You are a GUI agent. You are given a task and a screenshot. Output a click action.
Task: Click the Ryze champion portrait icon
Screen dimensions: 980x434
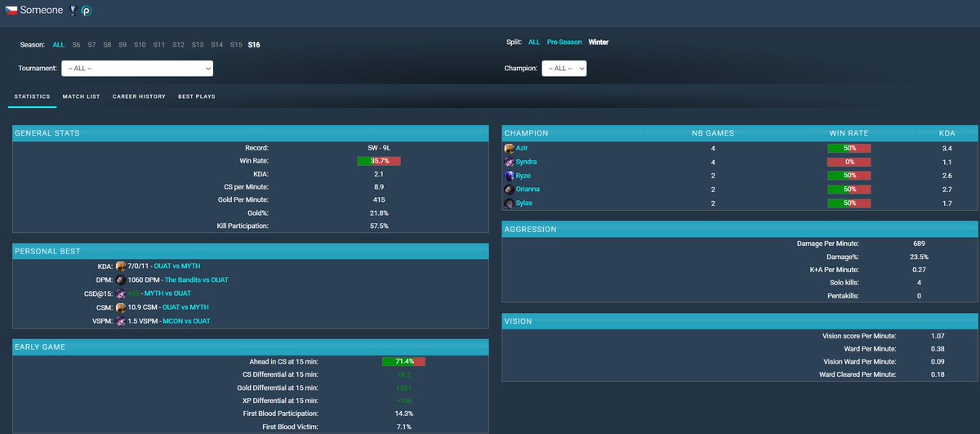510,176
